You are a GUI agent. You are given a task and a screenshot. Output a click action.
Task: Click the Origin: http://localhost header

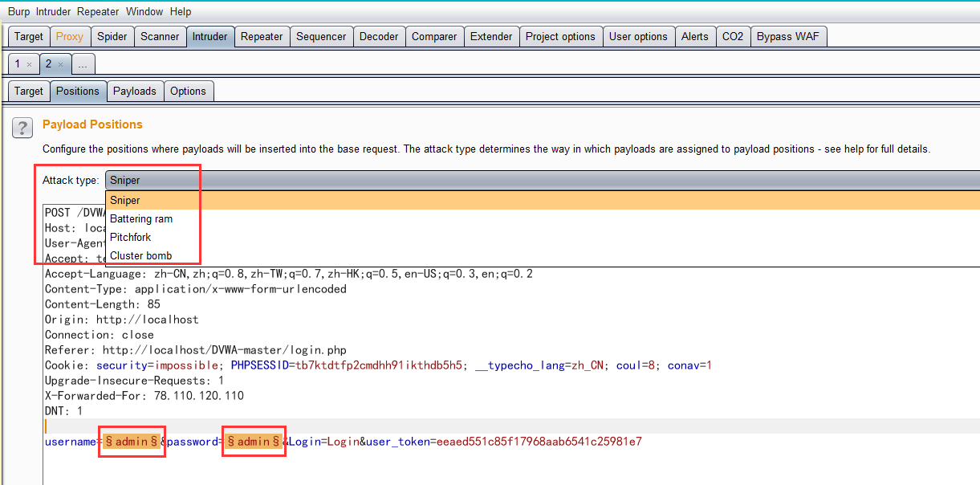(122, 320)
